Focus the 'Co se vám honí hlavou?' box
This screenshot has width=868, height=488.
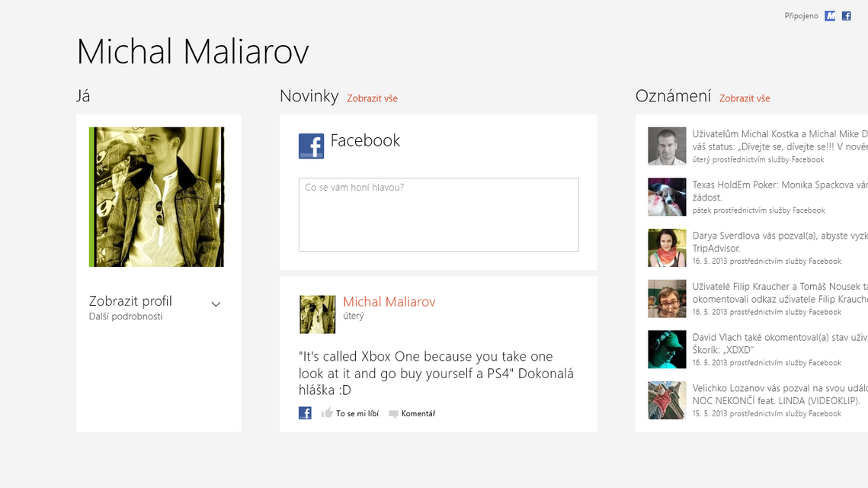click(x=438, y=214)
